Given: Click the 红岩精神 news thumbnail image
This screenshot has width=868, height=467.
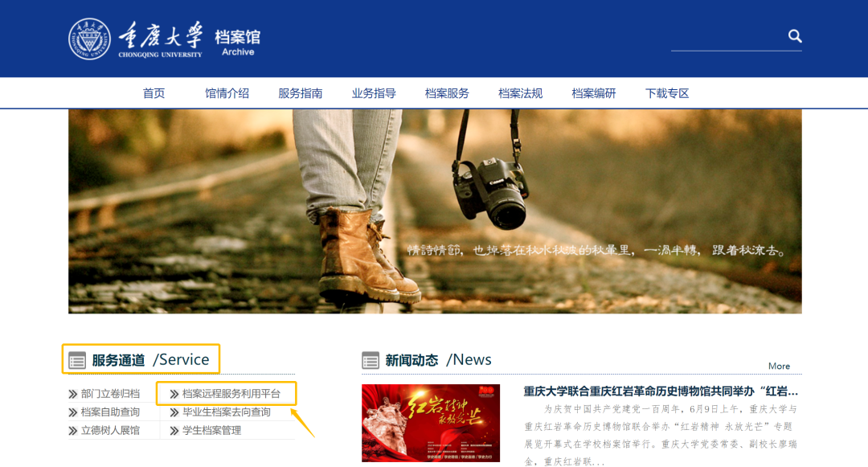Looking at the screenshot, I should (x=431, y=424).
